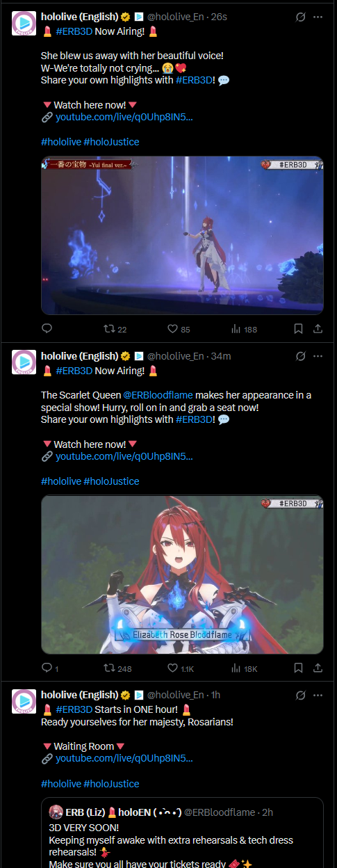Share the Scarlet Queen tweet
The image size is (337, 868).
[x=318, y=668]
